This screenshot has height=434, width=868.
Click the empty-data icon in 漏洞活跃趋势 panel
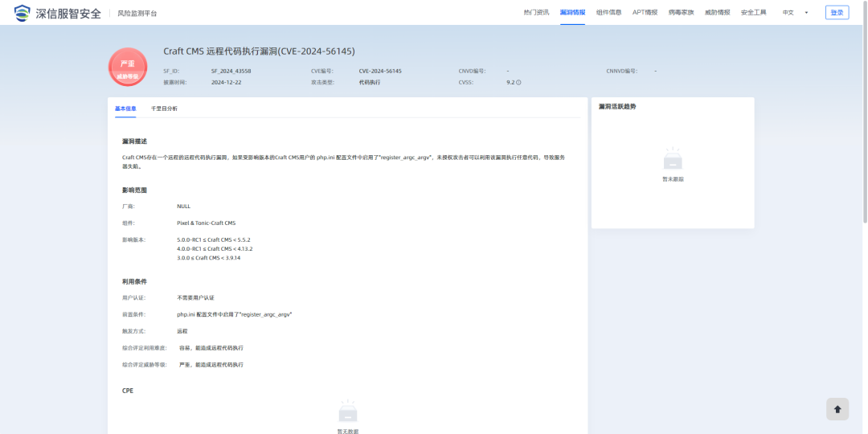[x=673, y=159]
